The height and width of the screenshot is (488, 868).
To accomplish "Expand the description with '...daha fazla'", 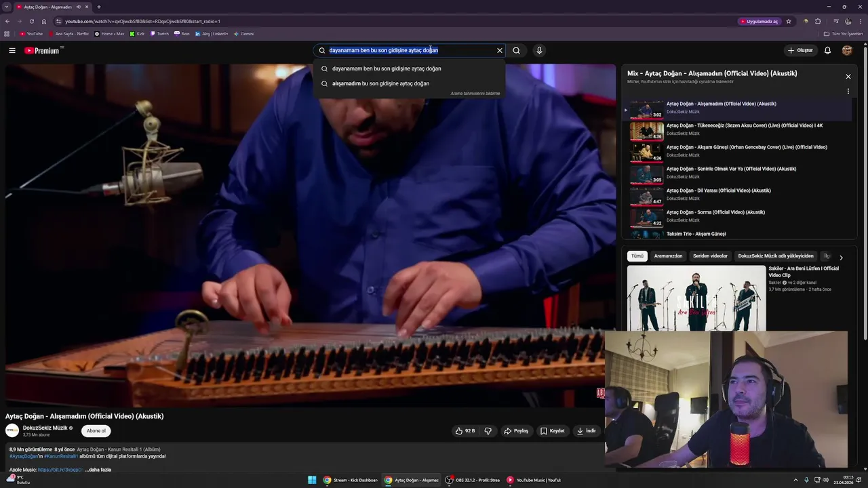I will 98,470.
